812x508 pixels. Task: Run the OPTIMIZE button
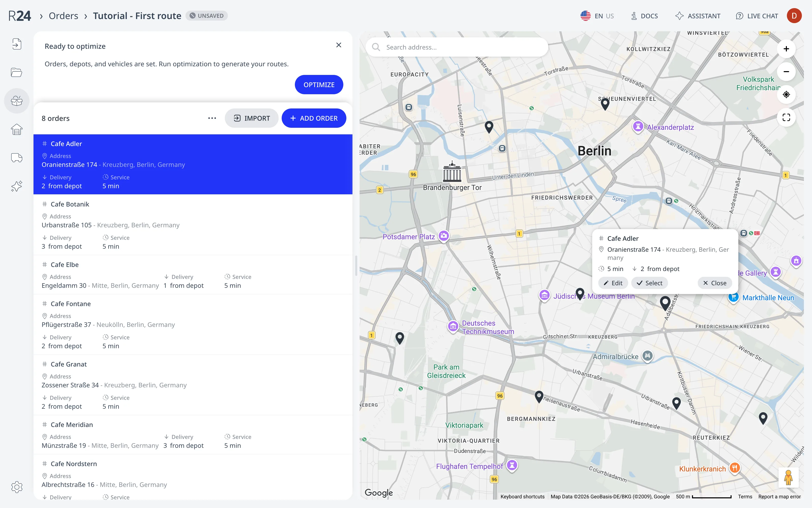pos(319,85)
